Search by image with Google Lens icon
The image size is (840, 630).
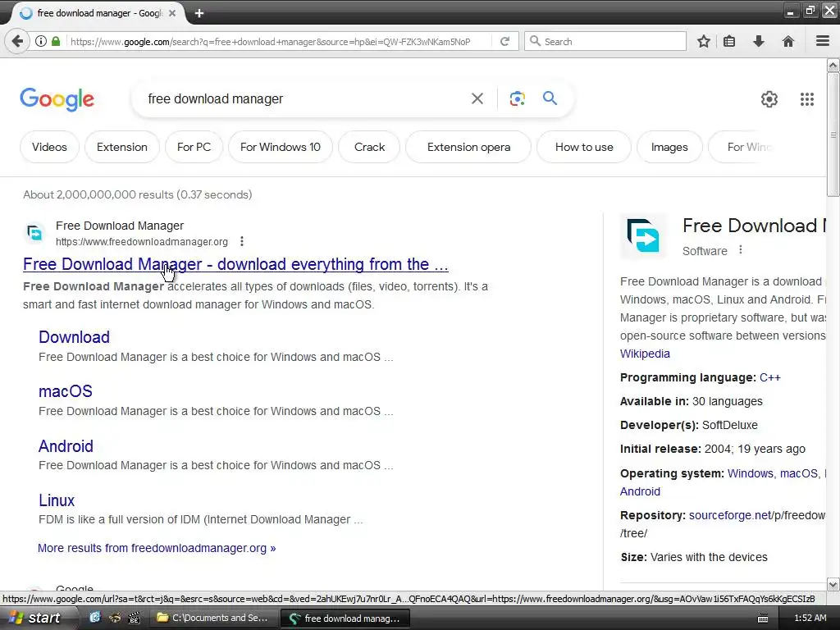(517, 98)
